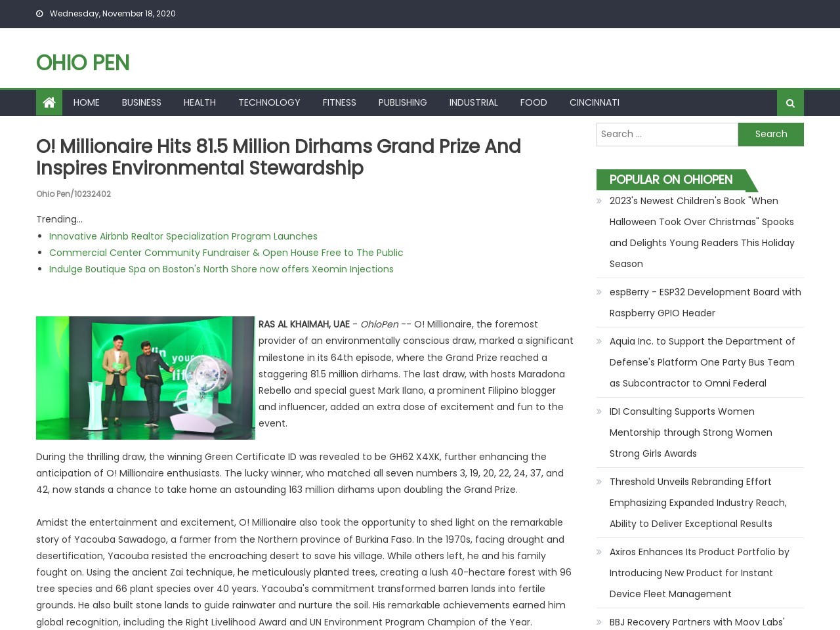This screenshot has height=630, width=840.
Task: Open the Business menu item
Action: (141, 102)
